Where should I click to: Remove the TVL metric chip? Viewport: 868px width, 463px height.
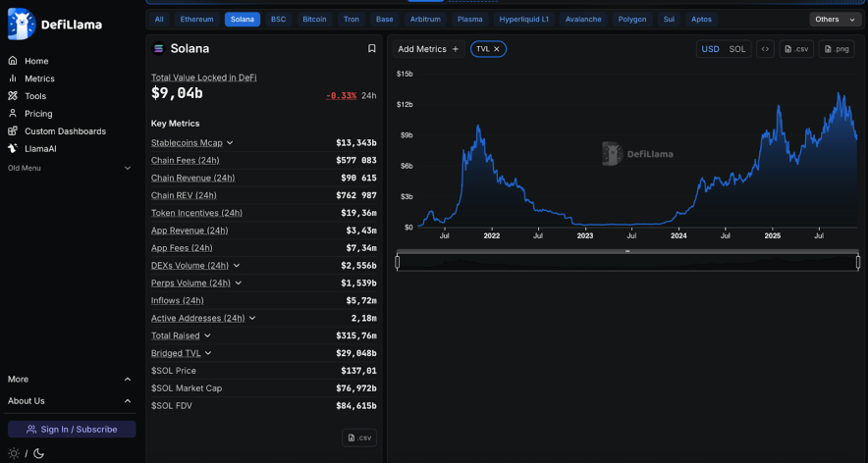(x=497, y=49)
